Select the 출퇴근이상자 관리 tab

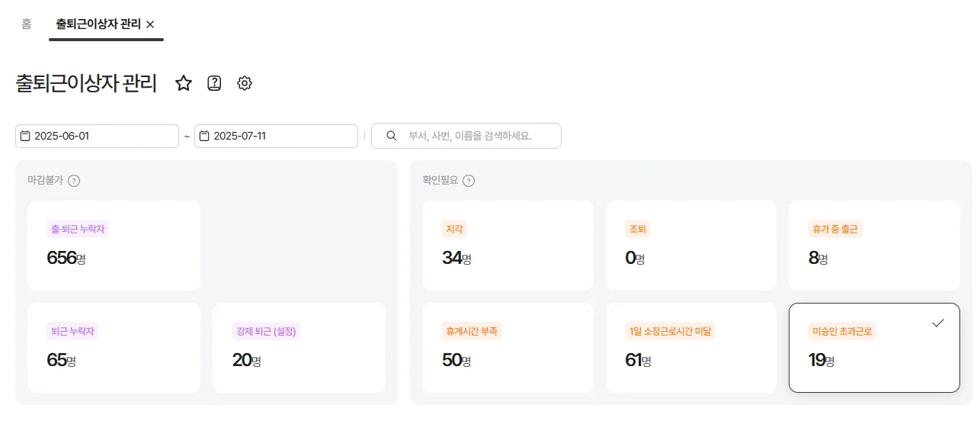point(98,24)
